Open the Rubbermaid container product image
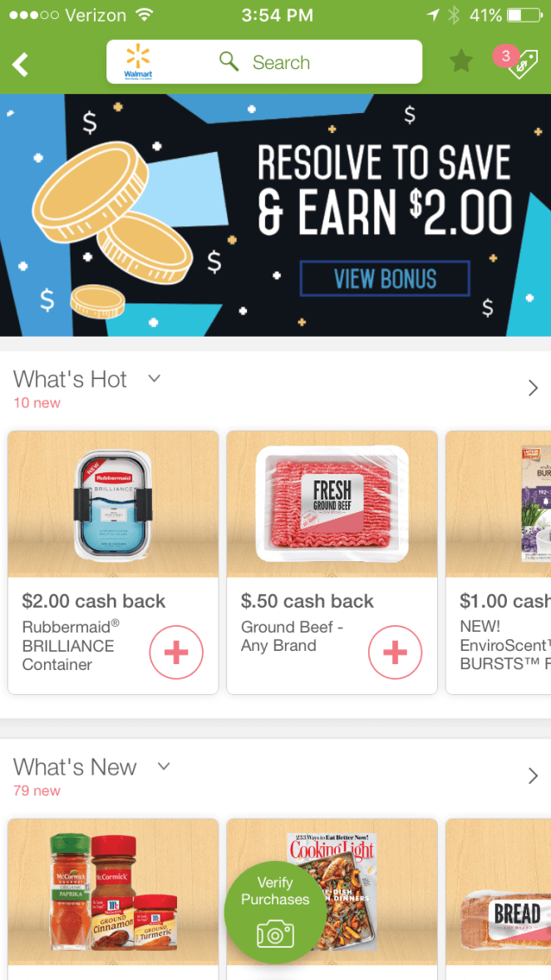This screenshot has height=980, width=551. click(x=113, y=505)
